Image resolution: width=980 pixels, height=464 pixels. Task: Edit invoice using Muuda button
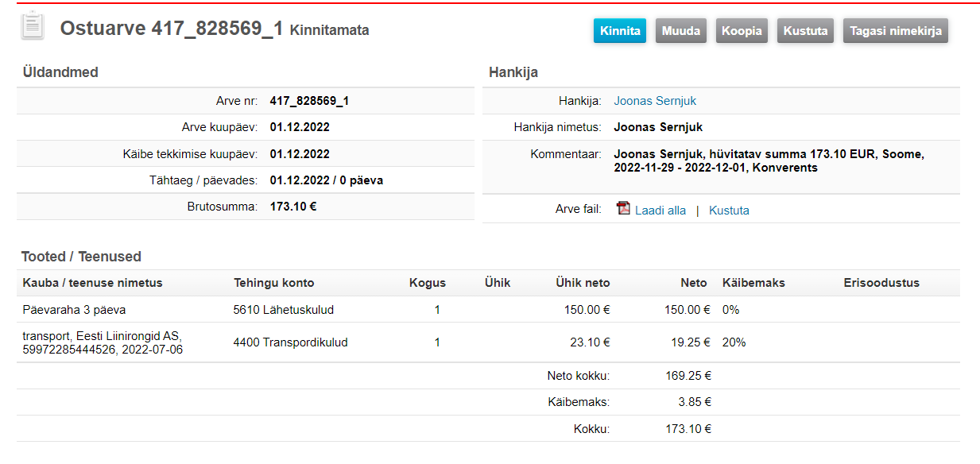tap(681, 31)
